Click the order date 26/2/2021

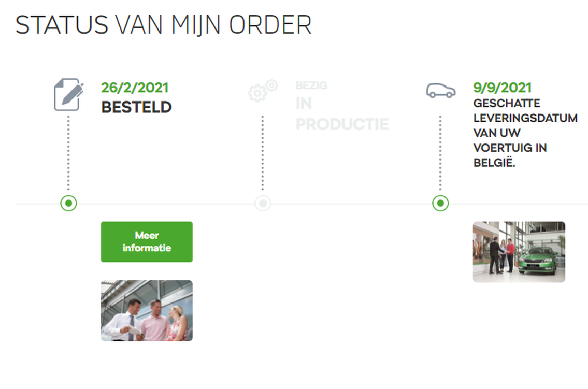135,88
